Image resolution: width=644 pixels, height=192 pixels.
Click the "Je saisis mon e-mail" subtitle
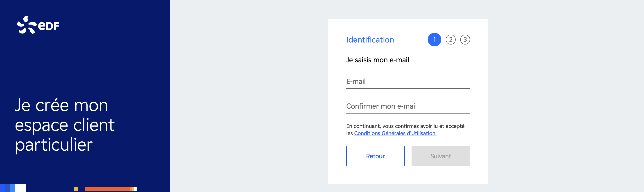coord(378,60)
